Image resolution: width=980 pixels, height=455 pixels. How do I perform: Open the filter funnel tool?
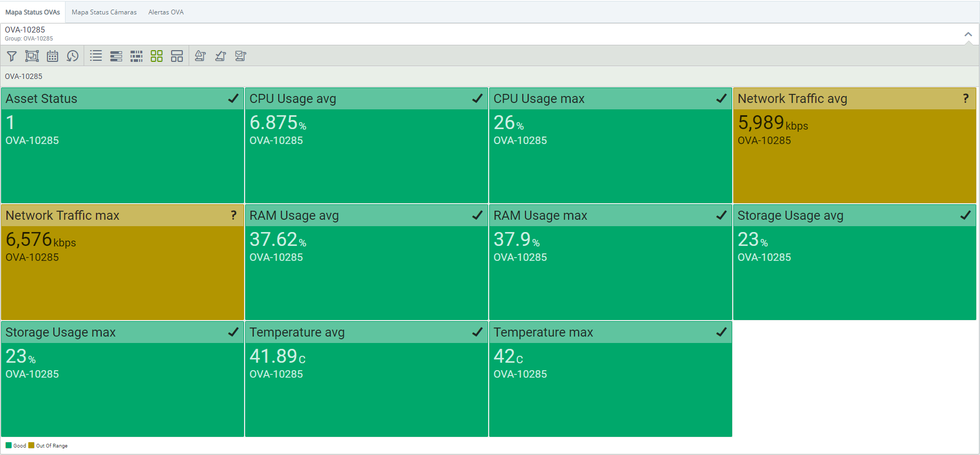click(12, 56)
